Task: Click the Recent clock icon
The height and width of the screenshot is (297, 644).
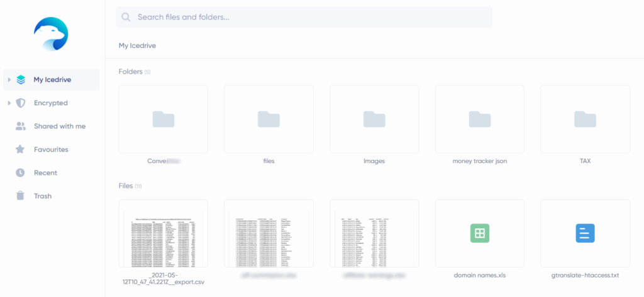Action: coord(21,173)
